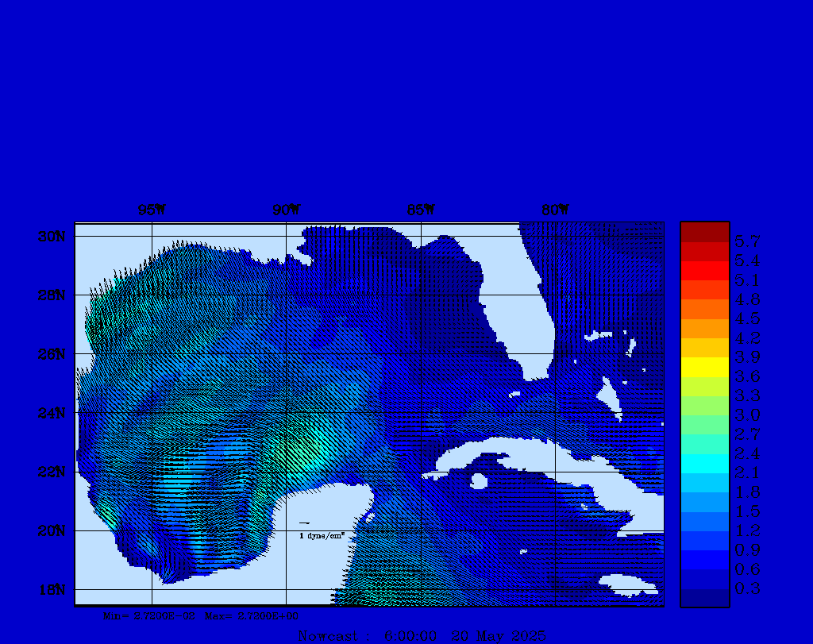Click the 3.0 legend value

[747, 415]
